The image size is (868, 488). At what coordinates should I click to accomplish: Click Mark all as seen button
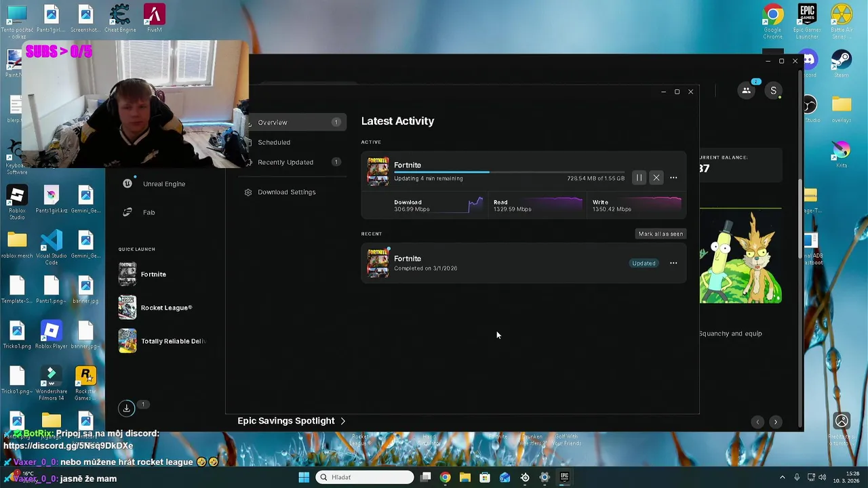[660, 234]
